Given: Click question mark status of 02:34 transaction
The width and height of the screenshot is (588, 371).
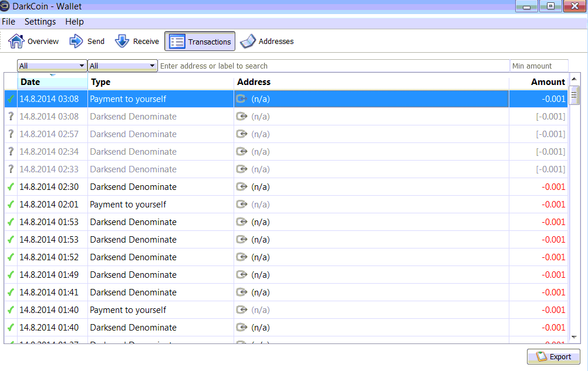Looking at the screenshot, I should [11, 152].
